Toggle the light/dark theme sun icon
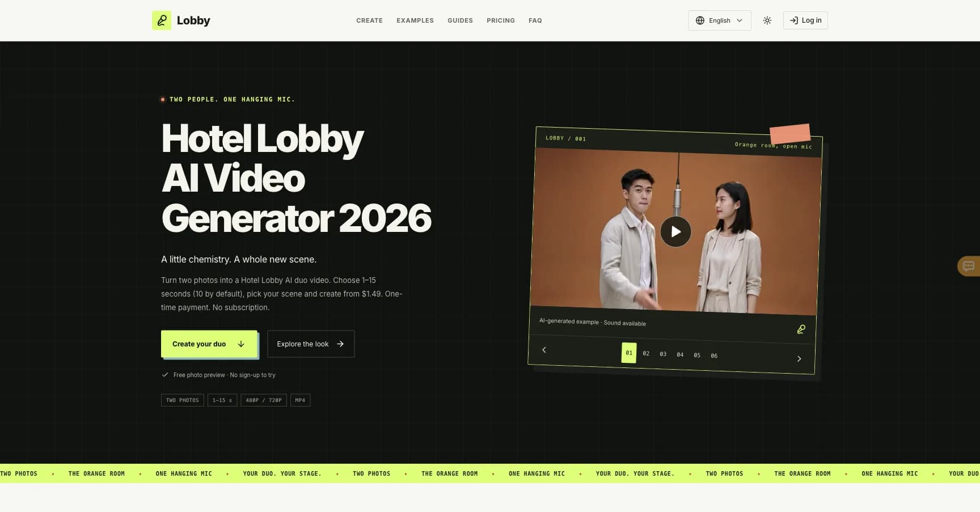This screenshot has height=512, width=980. tap(767, 20)
